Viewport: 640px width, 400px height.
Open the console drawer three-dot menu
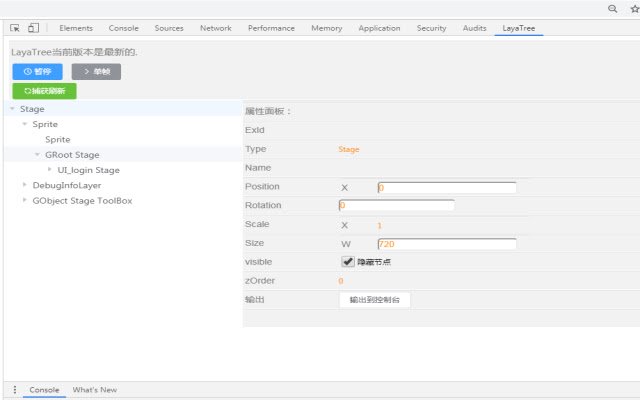click(x=15, y=390)
